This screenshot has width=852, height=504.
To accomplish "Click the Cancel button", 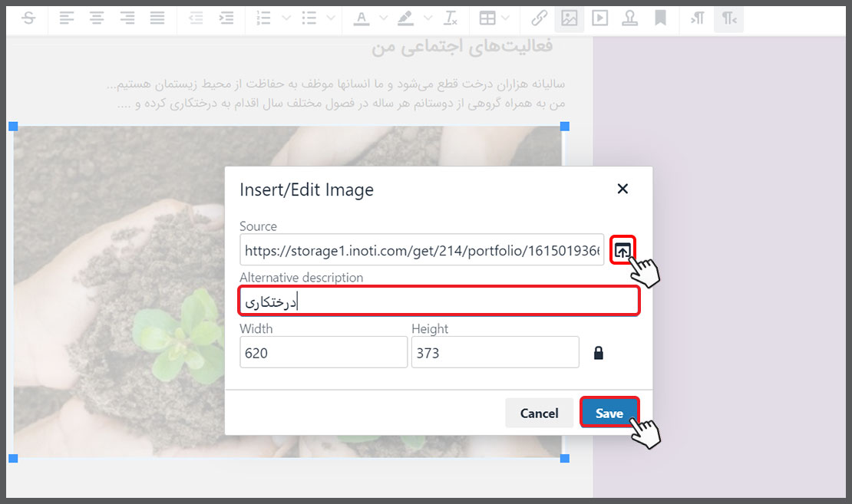I will pyautogui.click(x=539, y=413).
